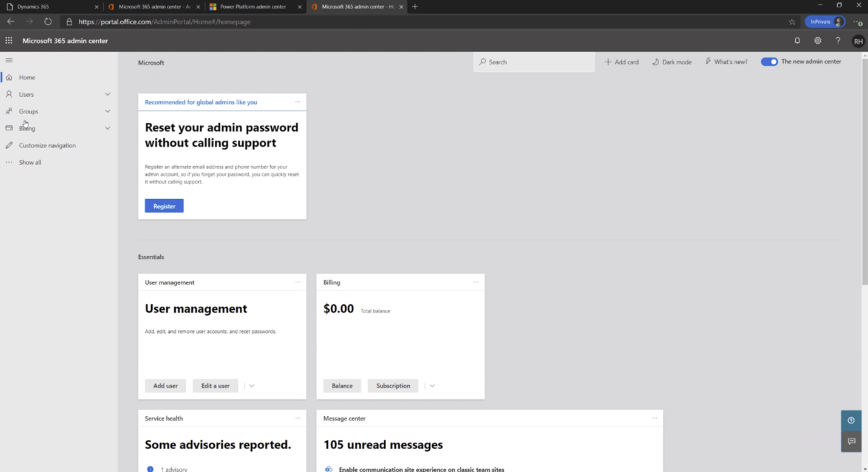Viewport: 868px width, 472px height.
Task: Open the help question mark in header
Action: pos(838,41)
